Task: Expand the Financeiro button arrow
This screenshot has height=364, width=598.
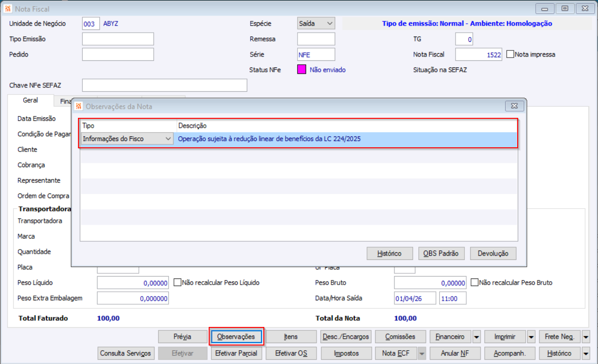Action: click(x=476, y=336)
